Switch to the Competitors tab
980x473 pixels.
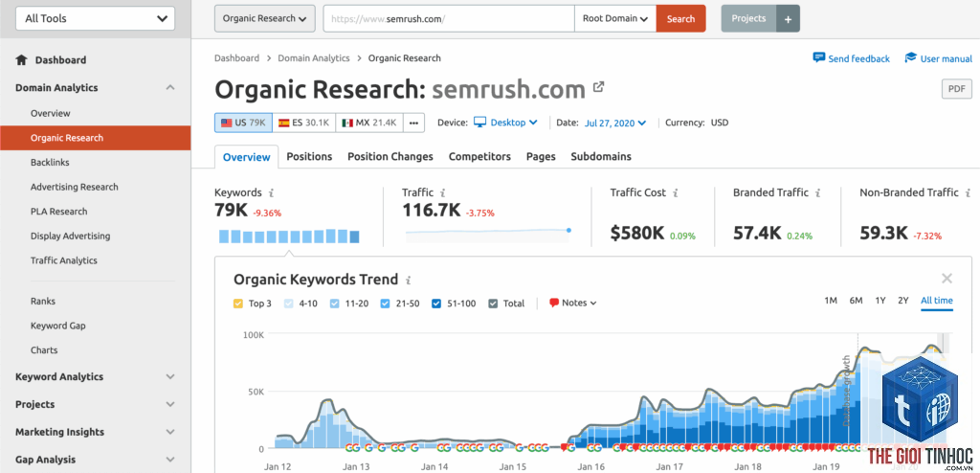[479, 157]
